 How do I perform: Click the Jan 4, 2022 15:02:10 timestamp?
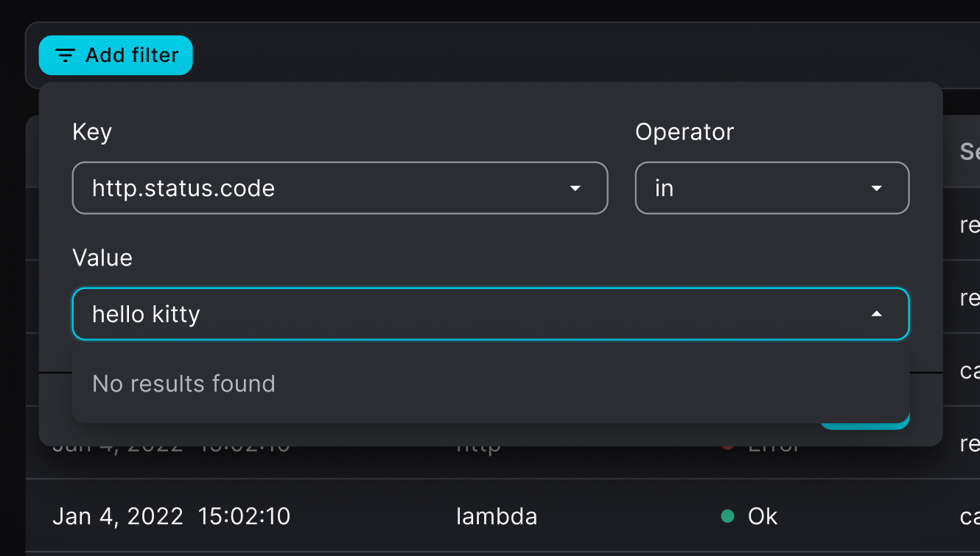(x=171, y=516)
